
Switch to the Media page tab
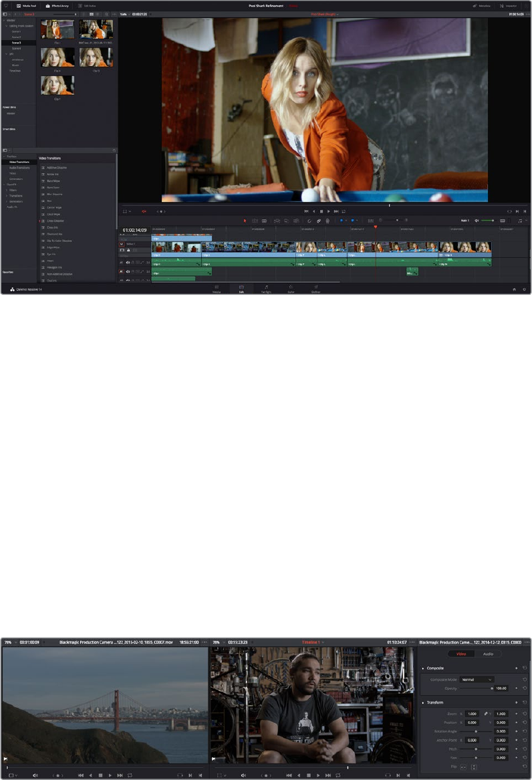[217, 289]
